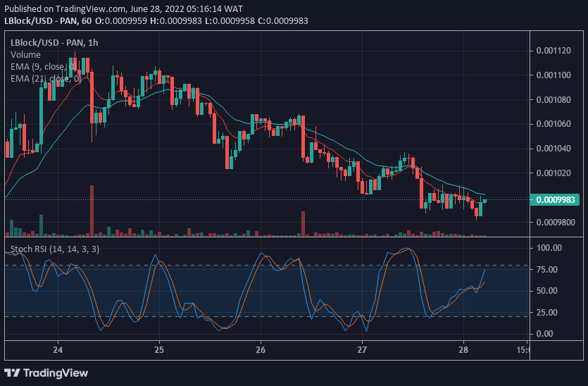The width and height of the screenshot is (588, 386).
Task: Click the date label 27 on time axis
Action: (x=362, y=350)
